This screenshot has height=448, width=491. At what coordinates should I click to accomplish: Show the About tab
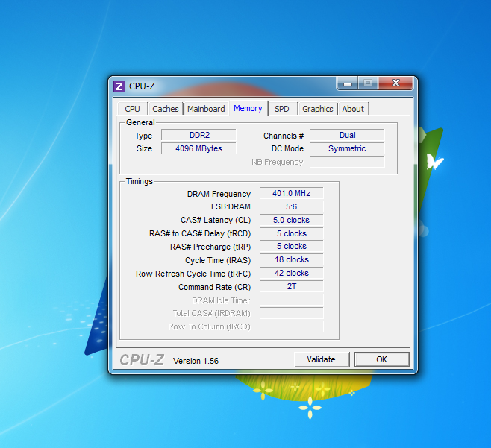coord(353,109)
